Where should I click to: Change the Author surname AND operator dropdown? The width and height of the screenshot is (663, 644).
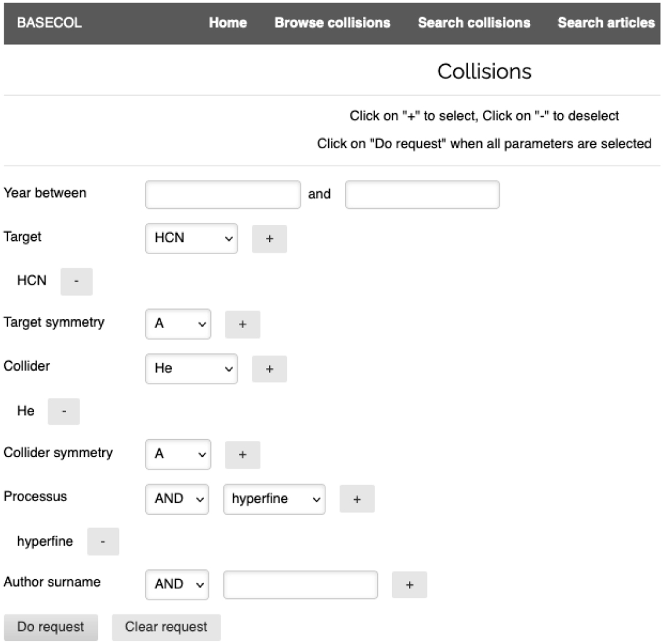point(177,585)
